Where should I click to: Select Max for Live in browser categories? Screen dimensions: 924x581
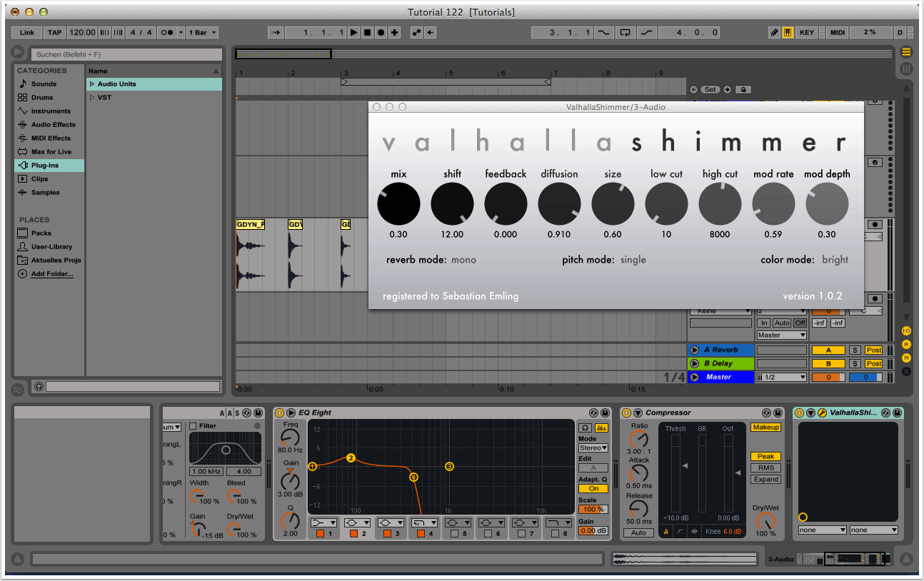51,152
